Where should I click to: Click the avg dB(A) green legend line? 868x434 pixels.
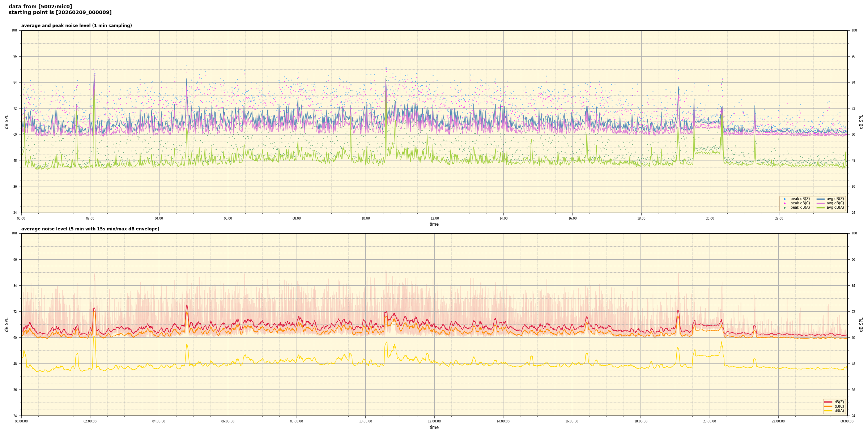pyautogui.click(x=820, y=208)
